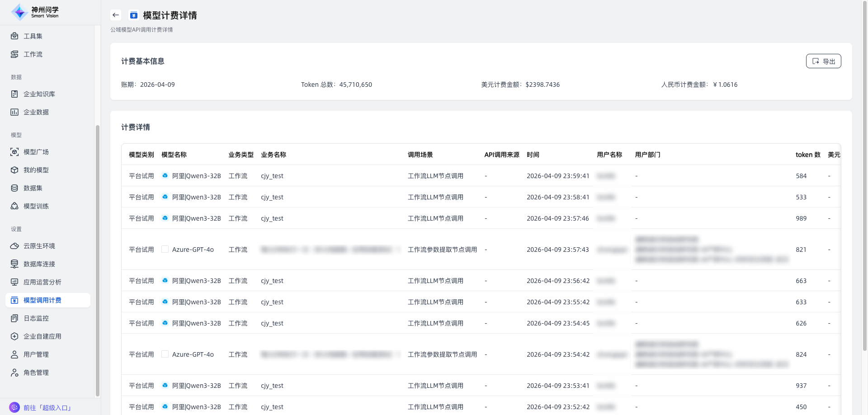
Task: Click the back arrow button
Action: tap(116, 15)
